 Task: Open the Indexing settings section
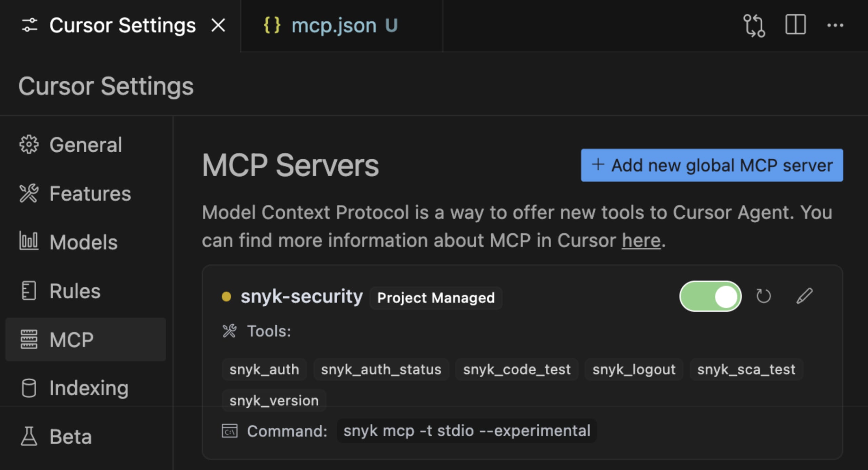[85, 388]
